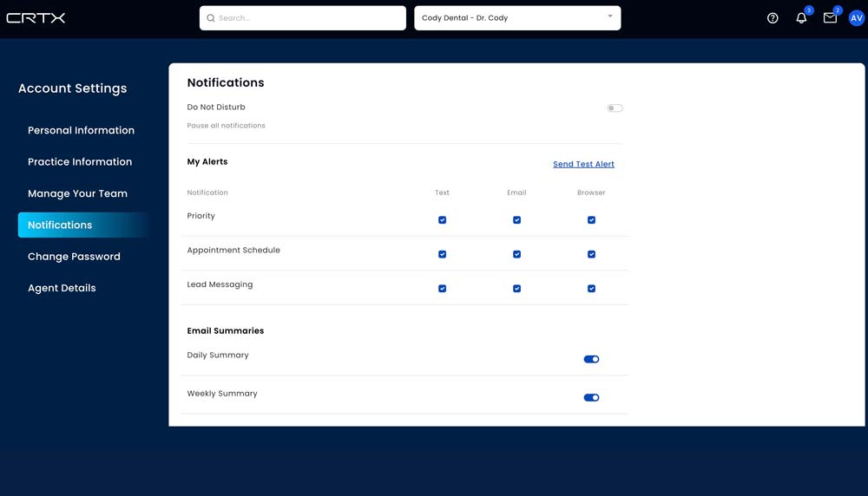This screenshot has height=496, width=868.
Task: Uncheck Appointment Schedule Email checkbox
Action: [x=516, y=254]
